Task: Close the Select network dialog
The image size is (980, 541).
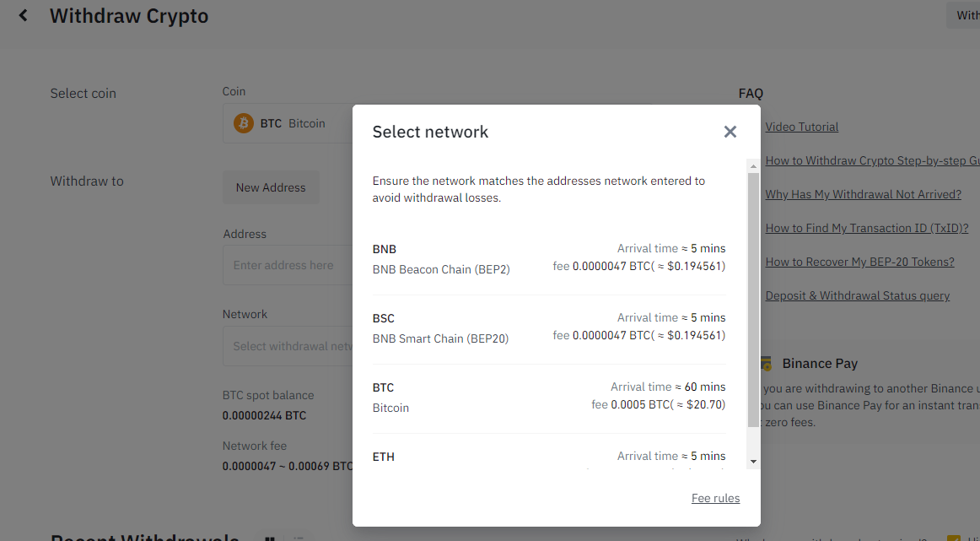Action: pos(730,132)
